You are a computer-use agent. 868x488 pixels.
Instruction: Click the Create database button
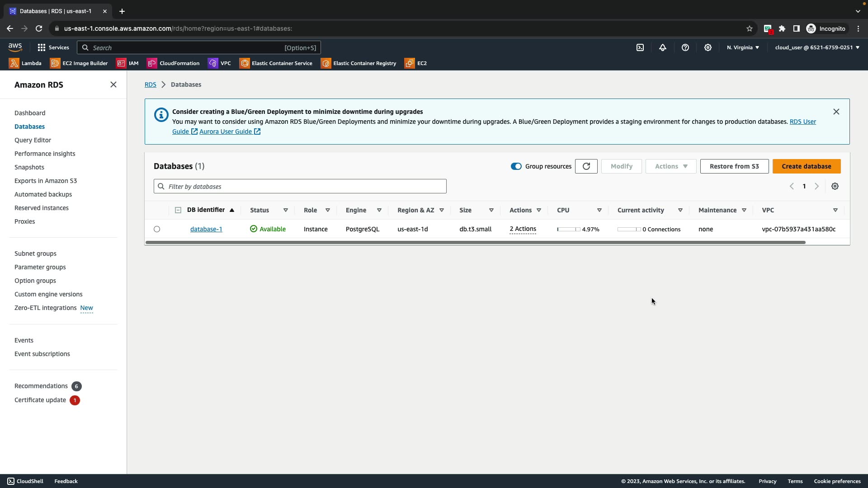[807, 166]
